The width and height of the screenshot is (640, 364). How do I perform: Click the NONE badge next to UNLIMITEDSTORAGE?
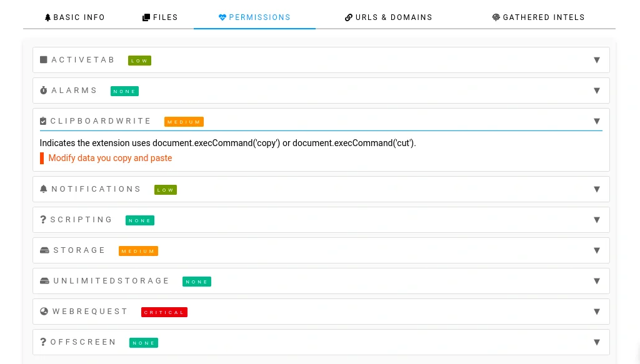click(197, 281)
